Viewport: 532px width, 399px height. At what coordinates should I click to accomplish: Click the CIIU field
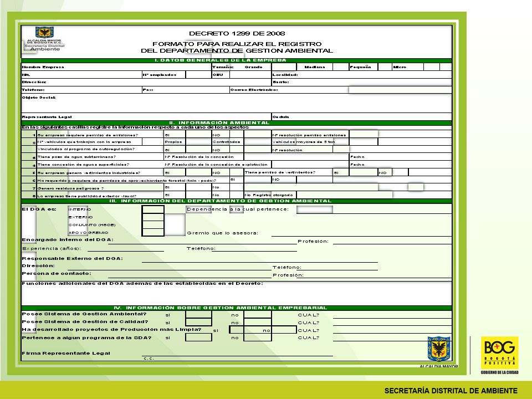coord(250,75)
